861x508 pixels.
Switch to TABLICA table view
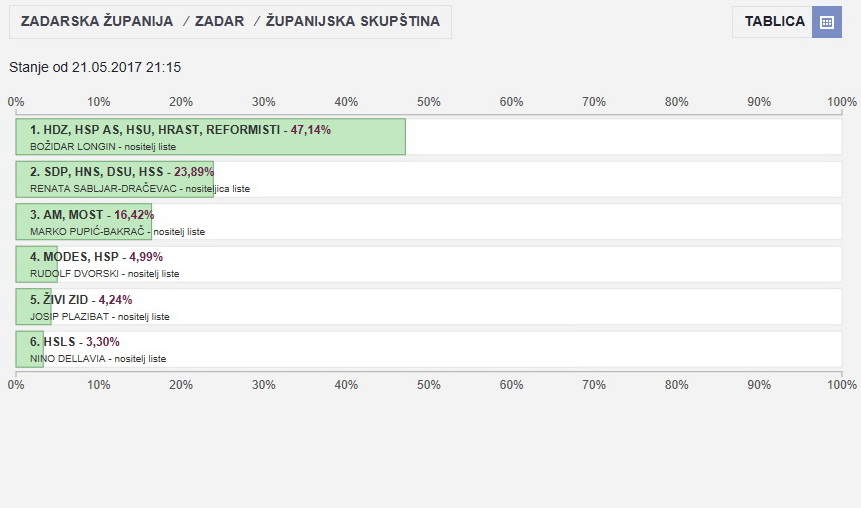click(774, 22)
